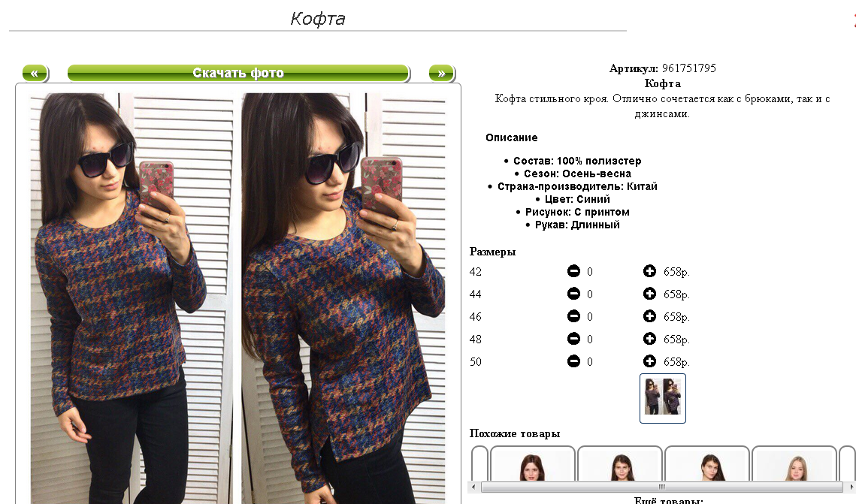Go to next photo with » button
Viewport: 856px width, 504px height.
coord(442,73)
